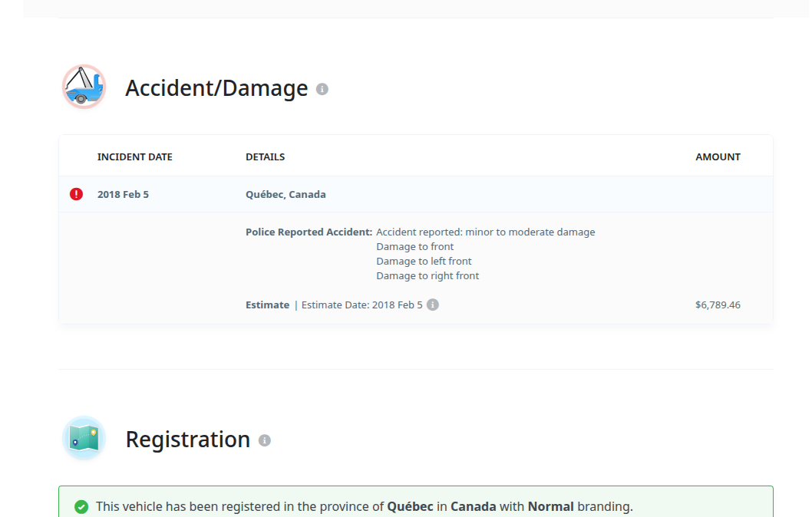Click the 'Damage to right front' line
Screen dimensions: 812x517
(x=427, y=275)
